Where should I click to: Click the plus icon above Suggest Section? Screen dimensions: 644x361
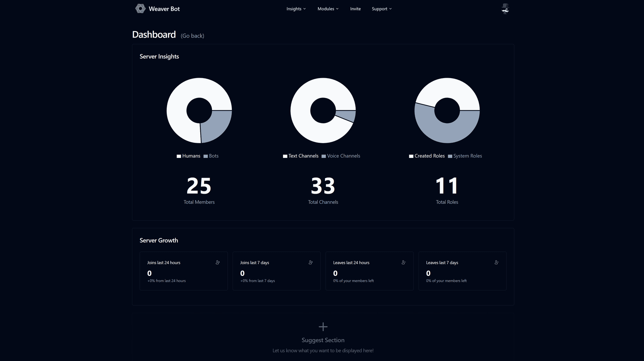point(323,326)
